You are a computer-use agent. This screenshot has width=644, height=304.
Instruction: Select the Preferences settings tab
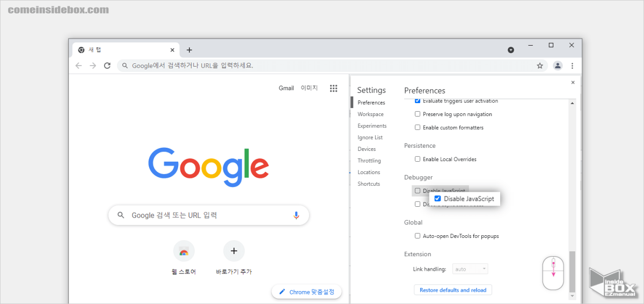click(x=371, y=103)
